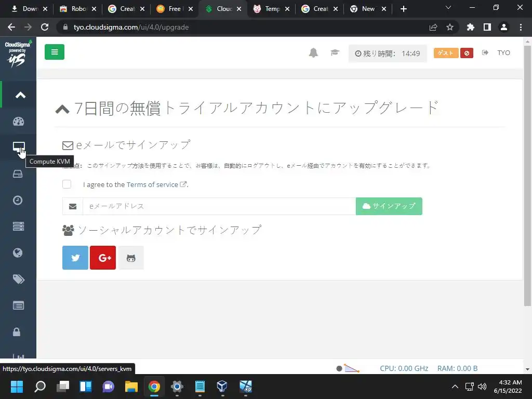532x399 pixels.
Task: Select the upgrade chevron sidebar item
Action: coord(20,95)
